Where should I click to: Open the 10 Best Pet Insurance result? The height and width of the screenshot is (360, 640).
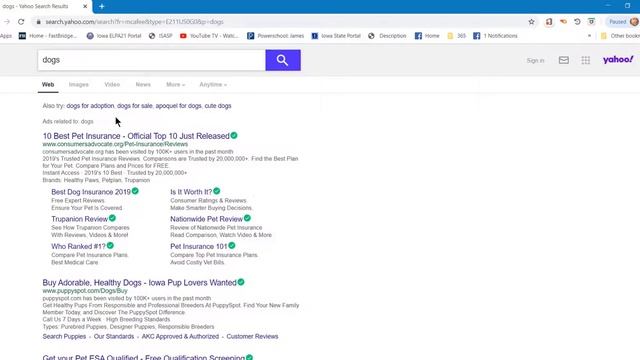click(x=136, y=136)
